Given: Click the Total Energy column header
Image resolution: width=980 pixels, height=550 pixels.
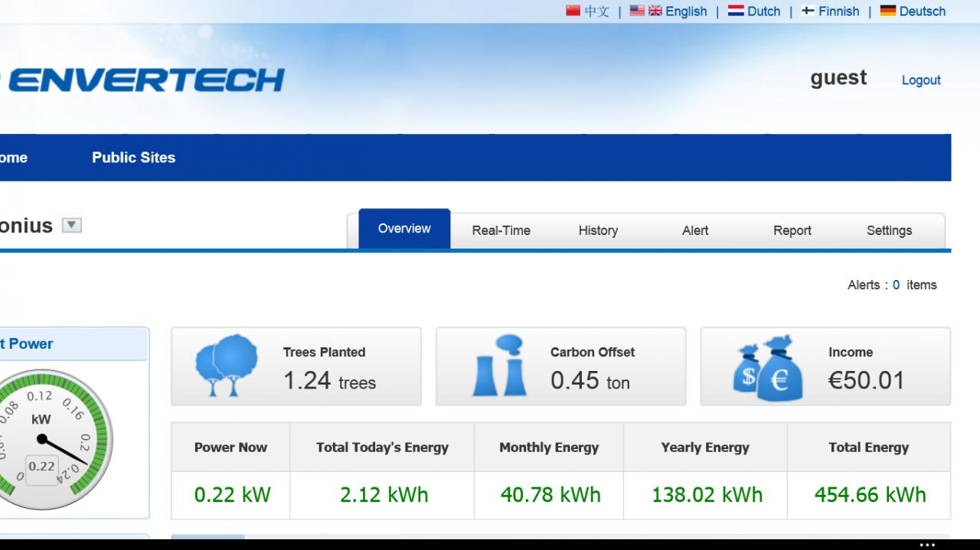Looking at the screenshot, I should (x=868, y=447).
